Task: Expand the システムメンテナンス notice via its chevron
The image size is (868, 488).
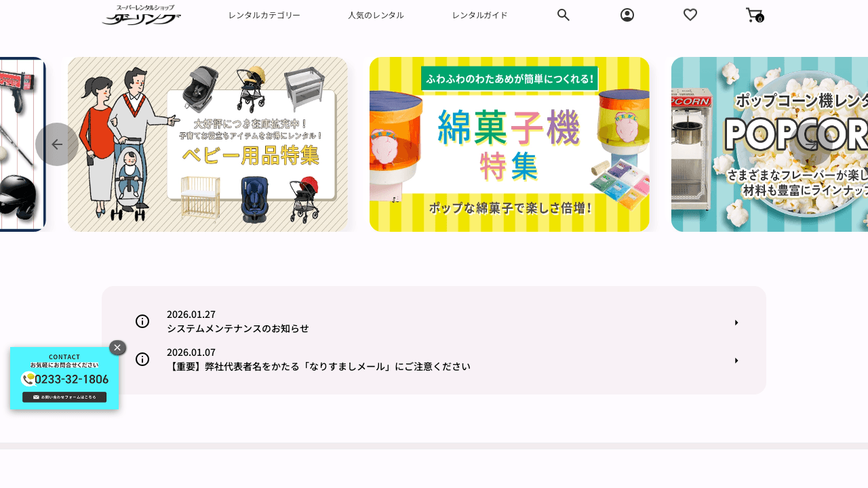Action: (736, 323)
